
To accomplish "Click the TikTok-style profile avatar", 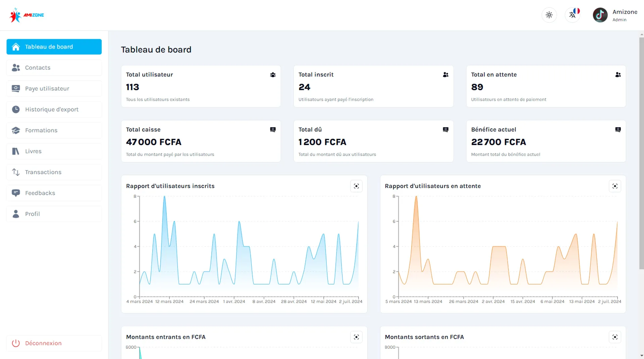I will 600,15.
